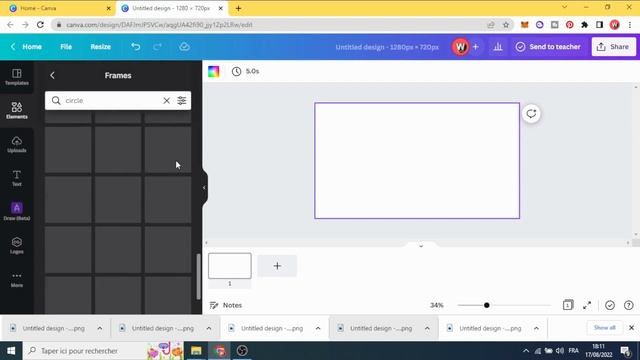This screenshot has height=360, width=640.
Task: Reload the browser page
Action: tap(40, 25)
